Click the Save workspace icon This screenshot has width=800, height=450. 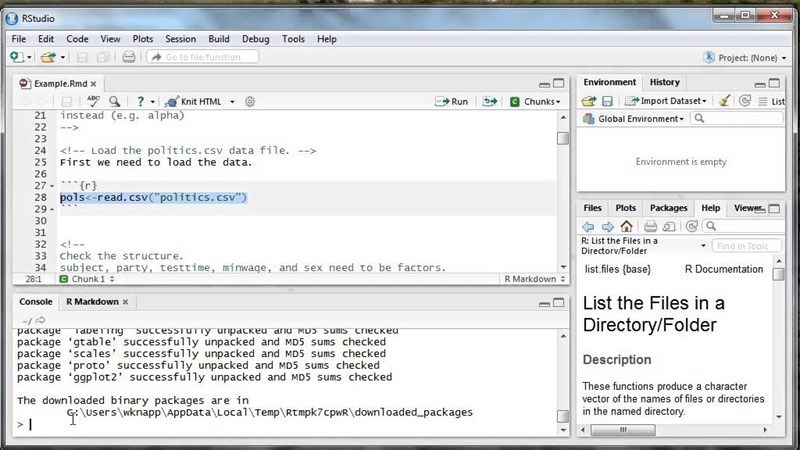click(607, 101)
